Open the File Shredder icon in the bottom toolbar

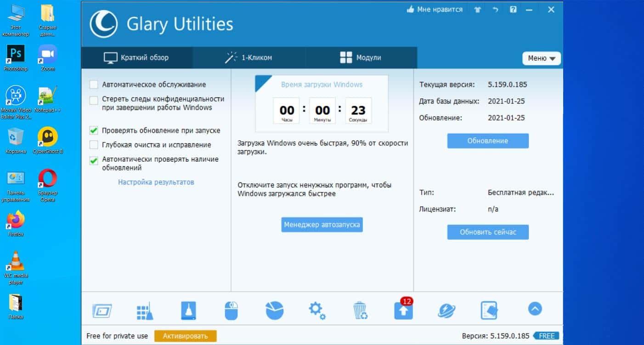click(x=489, y=311)
